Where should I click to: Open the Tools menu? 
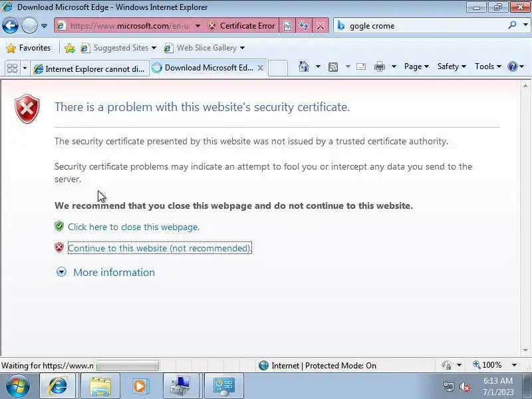tap(488, 66)
